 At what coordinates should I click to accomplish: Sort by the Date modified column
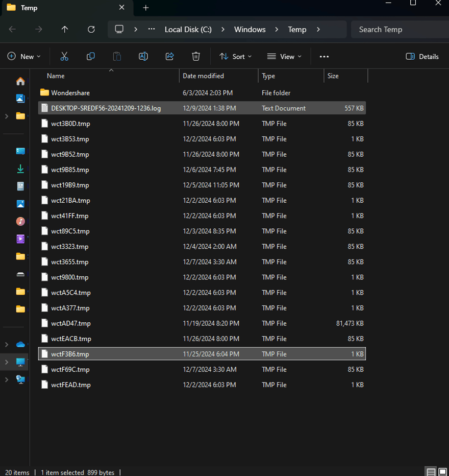[x=218, y=76]
